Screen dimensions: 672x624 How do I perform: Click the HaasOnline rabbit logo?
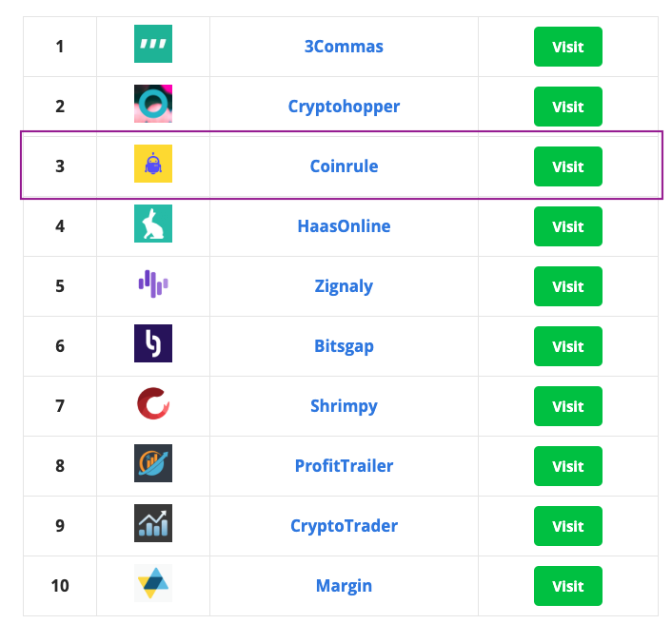(153, 224)
